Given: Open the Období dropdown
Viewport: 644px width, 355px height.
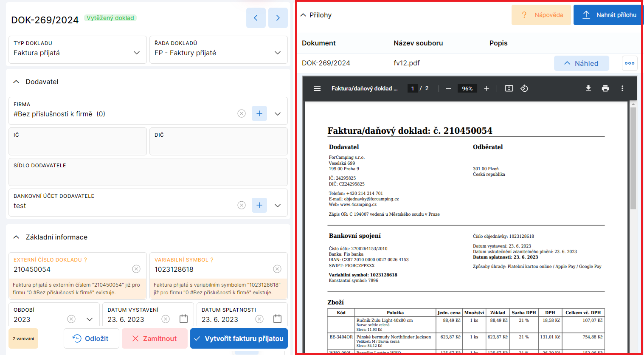Looking at the screenshot, I should tap(90, 319).
